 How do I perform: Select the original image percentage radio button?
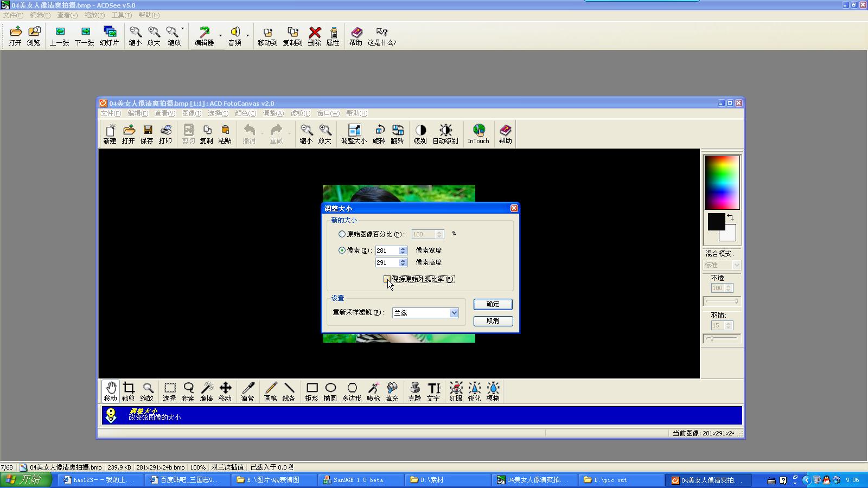pyautogui.click(x=342, y=234)
